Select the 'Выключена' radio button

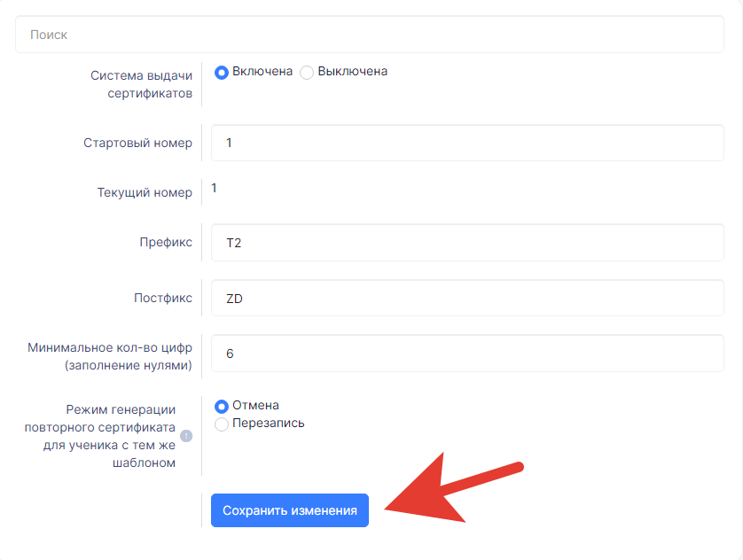coord(307,73)
